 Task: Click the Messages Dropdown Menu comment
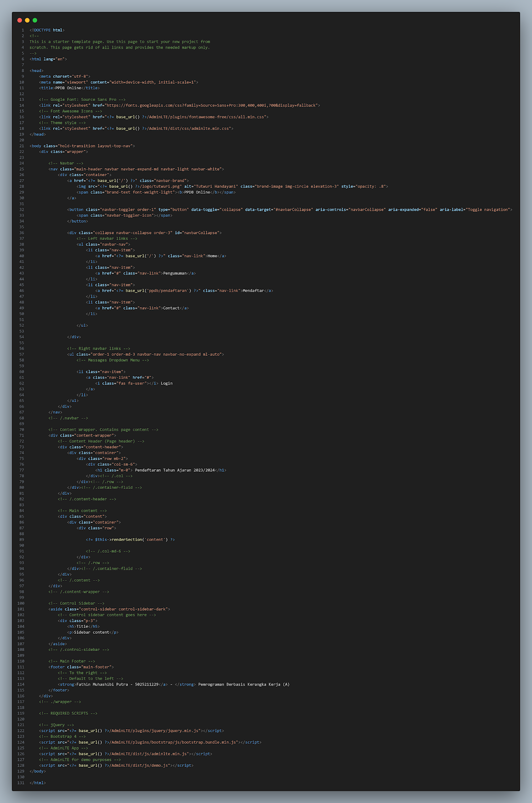[113, 360]
